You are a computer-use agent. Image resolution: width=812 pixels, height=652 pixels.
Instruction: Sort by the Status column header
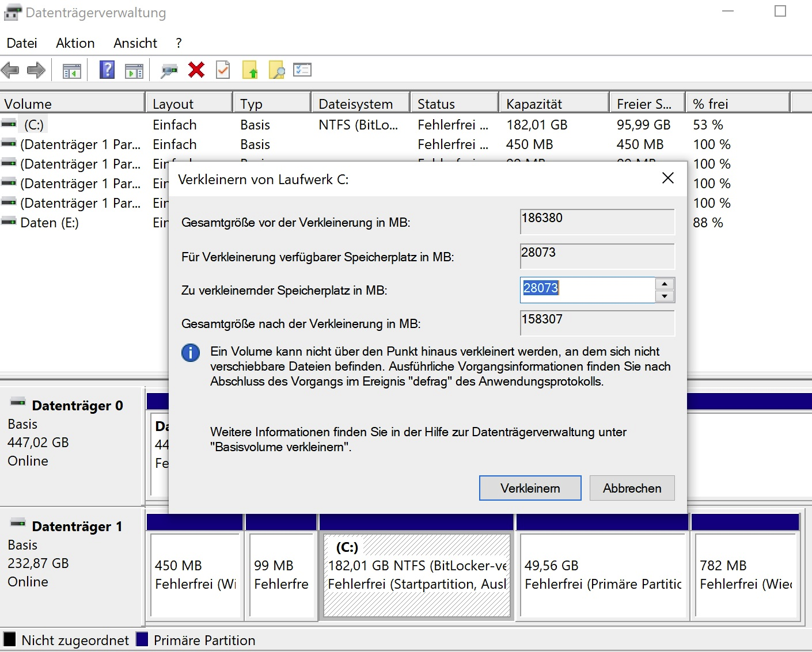[454, 104]
